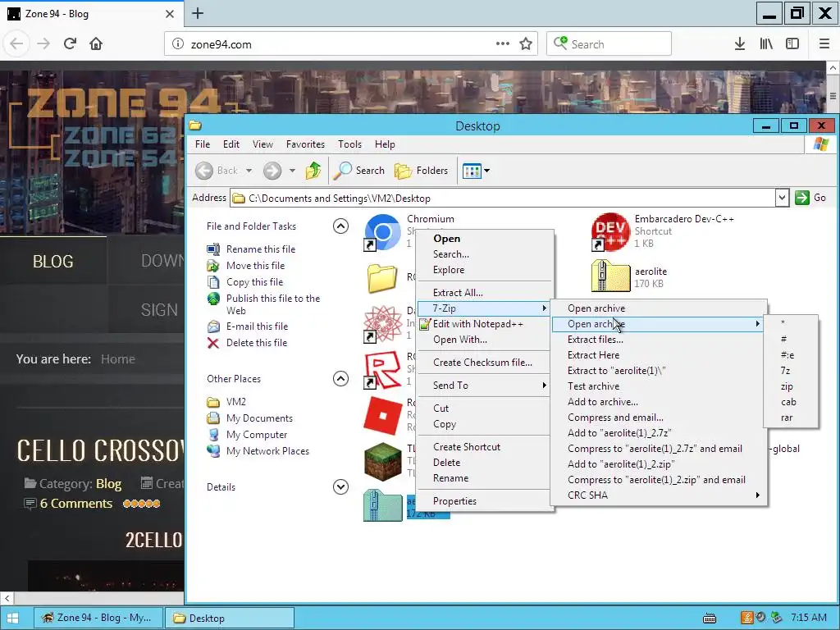Viewport: 840px width, 630px height.
Task: Click the 6 Comments link on blog
Action: pos(76,504)
